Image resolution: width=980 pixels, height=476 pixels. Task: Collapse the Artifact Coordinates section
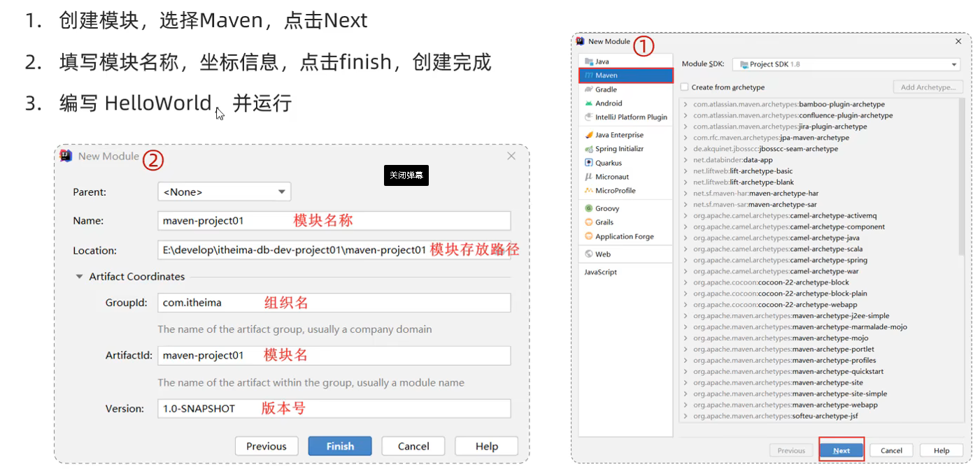click(80, 277)
